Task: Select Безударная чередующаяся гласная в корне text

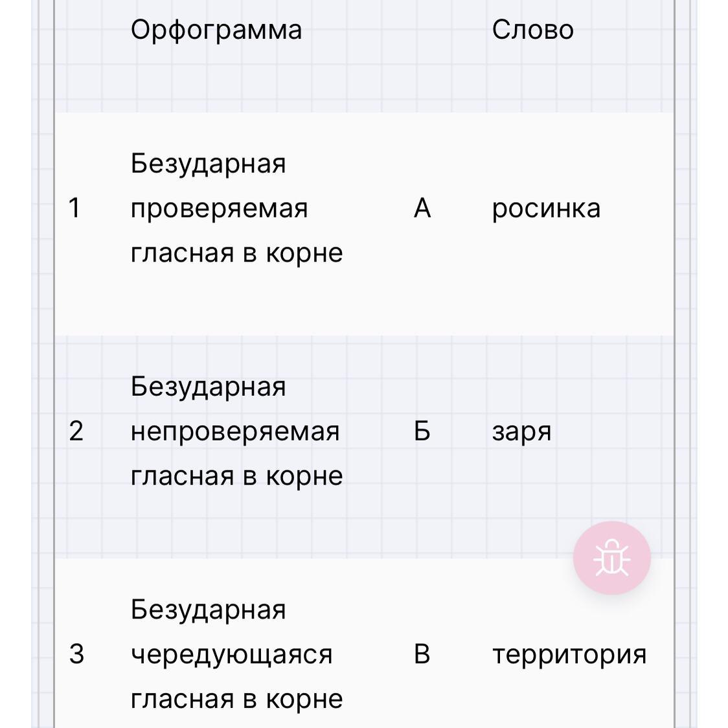Action: [x=237, y=654]
